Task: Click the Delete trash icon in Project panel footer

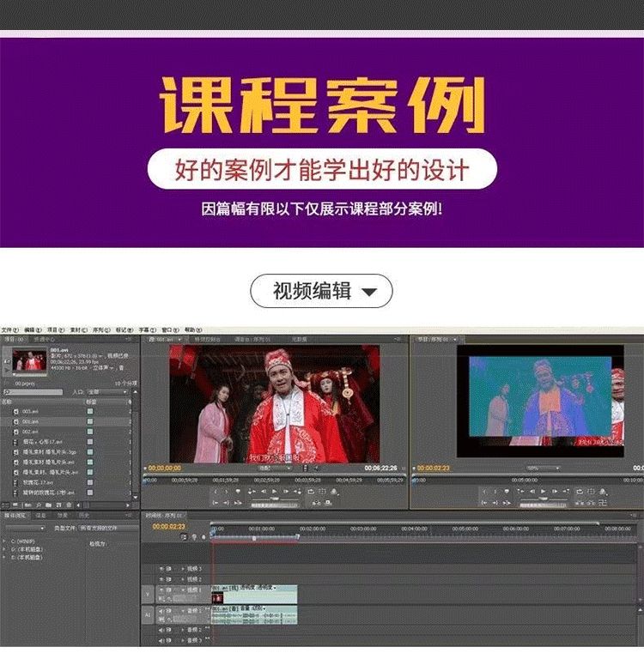Action: click(69, 505)
